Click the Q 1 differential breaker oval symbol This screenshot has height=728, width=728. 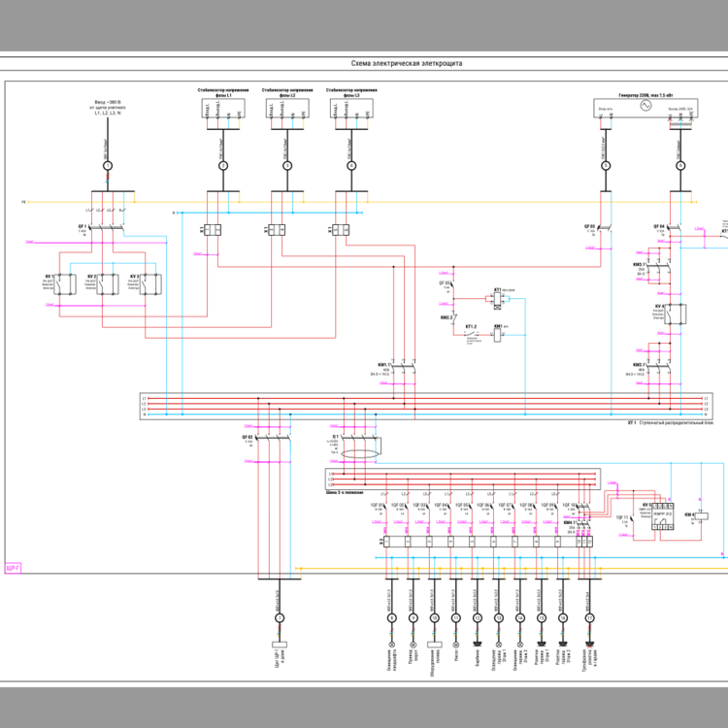360,454
